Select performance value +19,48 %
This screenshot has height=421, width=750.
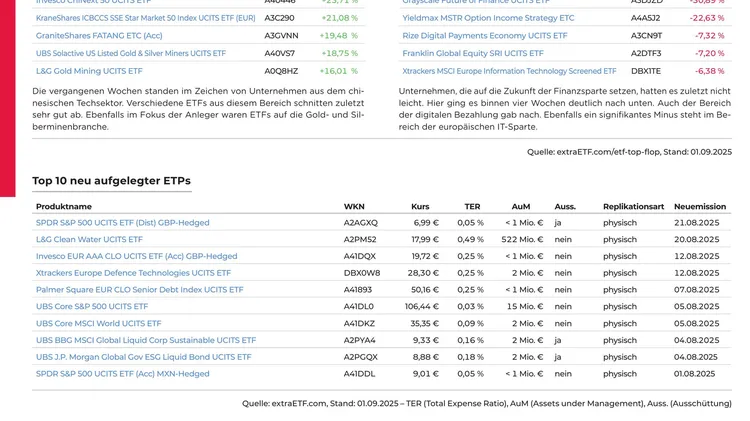338,36
